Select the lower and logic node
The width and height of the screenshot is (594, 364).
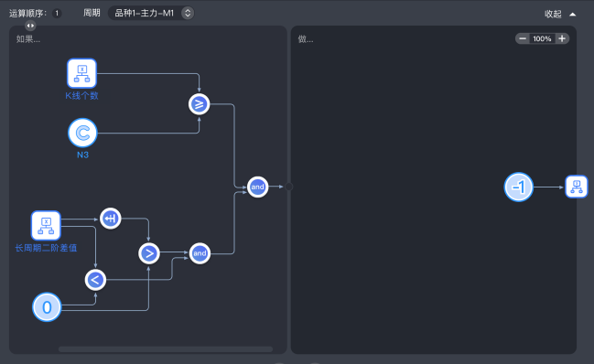point(200,253)
